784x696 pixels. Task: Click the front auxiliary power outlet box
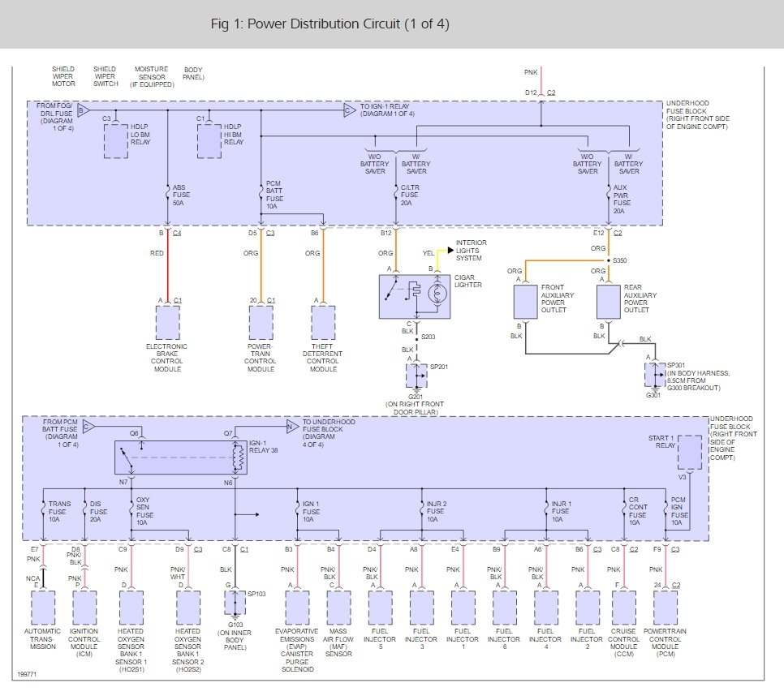point(525,301)
